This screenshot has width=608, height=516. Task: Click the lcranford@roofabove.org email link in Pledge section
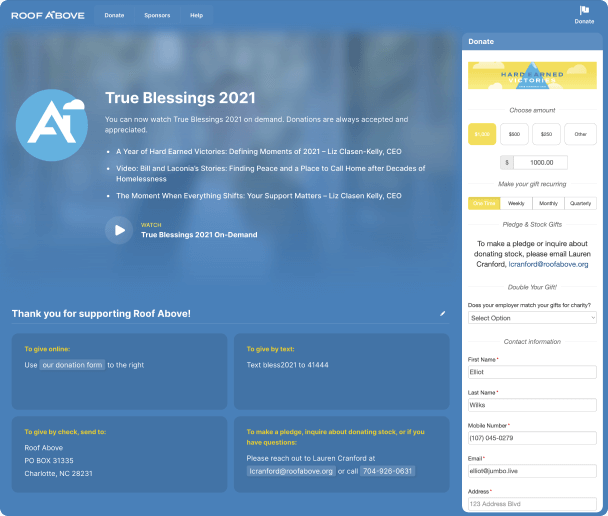coord(548,264)
